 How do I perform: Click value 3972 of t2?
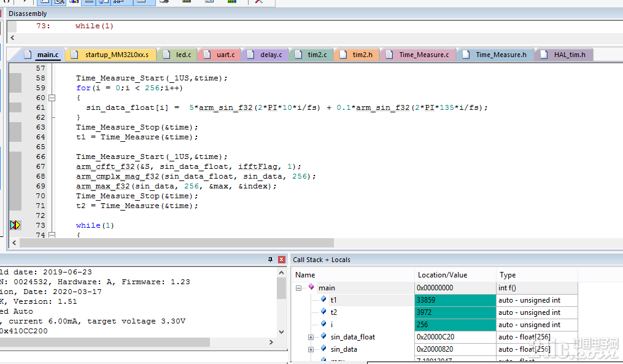pos(424,312)
